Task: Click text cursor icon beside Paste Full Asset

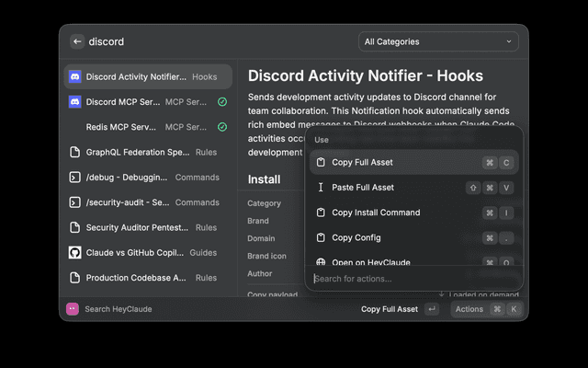Action: [x=321, y=188]
